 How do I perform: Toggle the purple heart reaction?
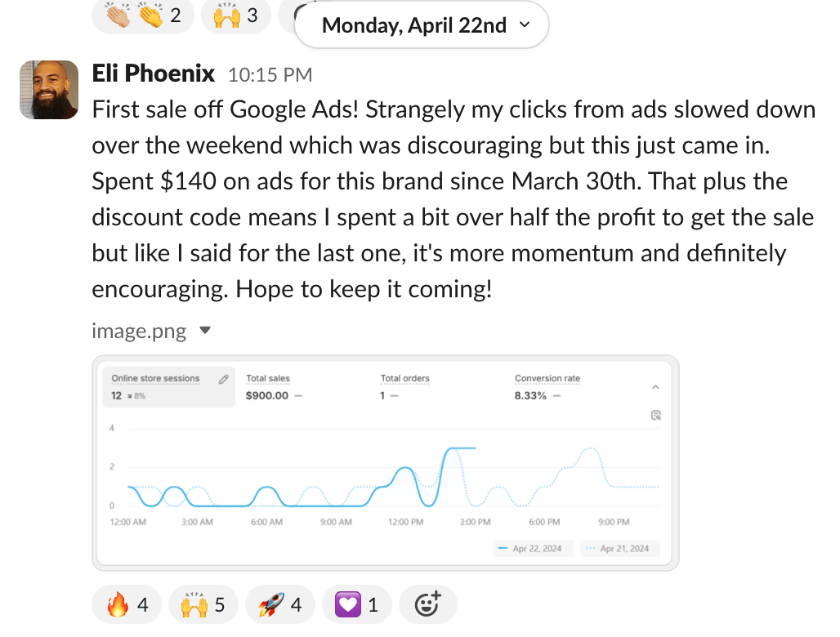coord(357,605)
